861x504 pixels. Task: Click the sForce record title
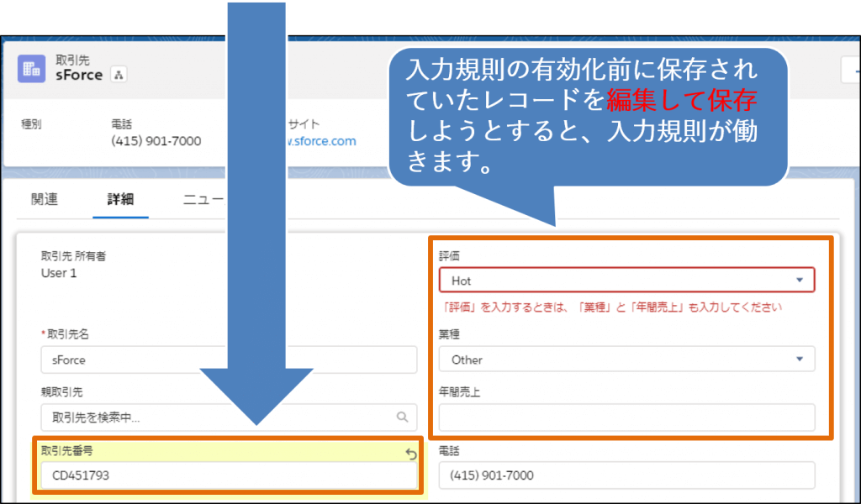[x=78, y=75]
